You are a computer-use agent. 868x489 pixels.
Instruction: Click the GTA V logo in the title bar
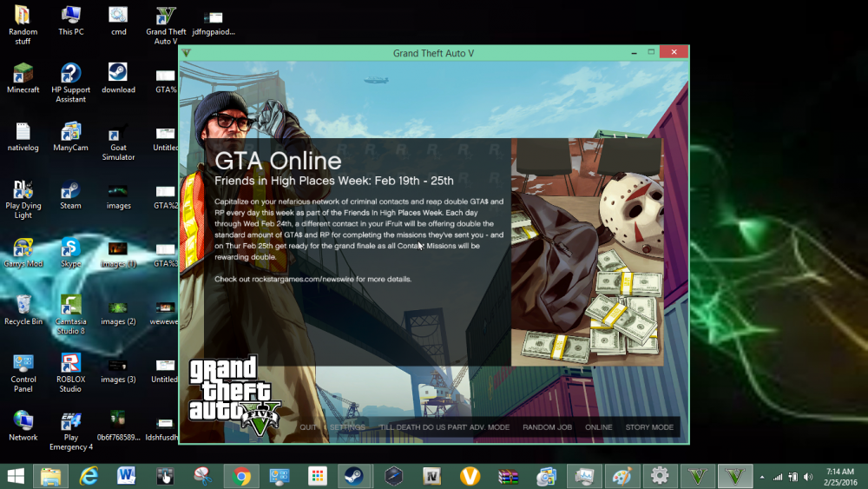(x=187, y=53)
